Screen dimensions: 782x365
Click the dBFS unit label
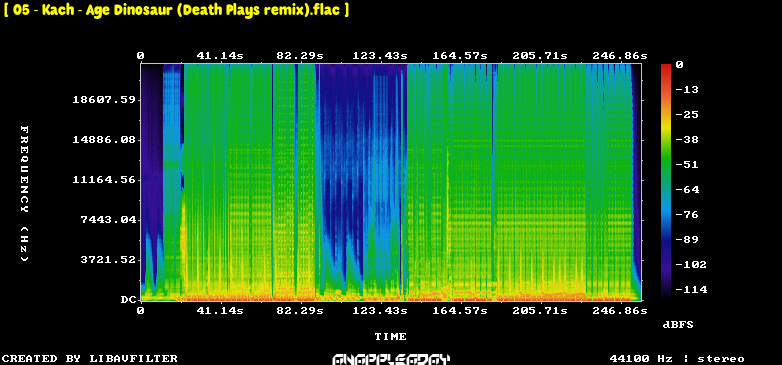[x=678, y=325]
